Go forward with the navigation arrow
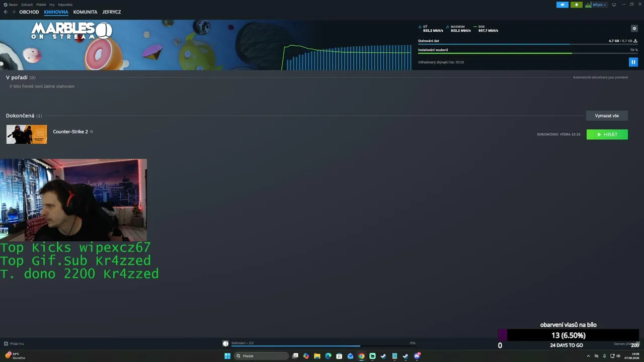The image size is (644, 362). (14, 12)
